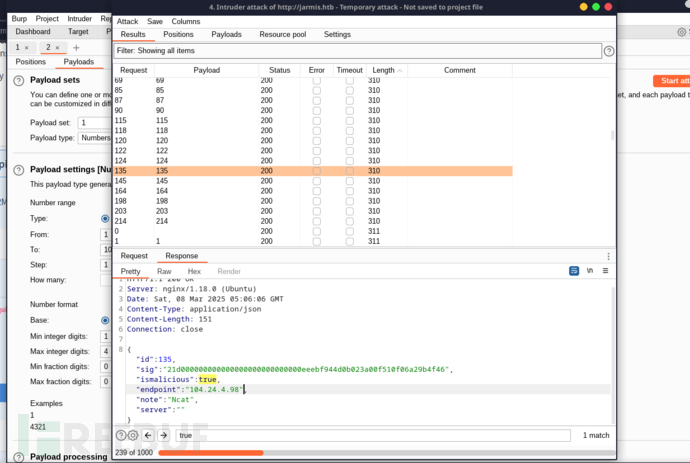Viewport: 690px width, 463px height.
Task: Open the Attack menu
Action: (x=127, y=22)
